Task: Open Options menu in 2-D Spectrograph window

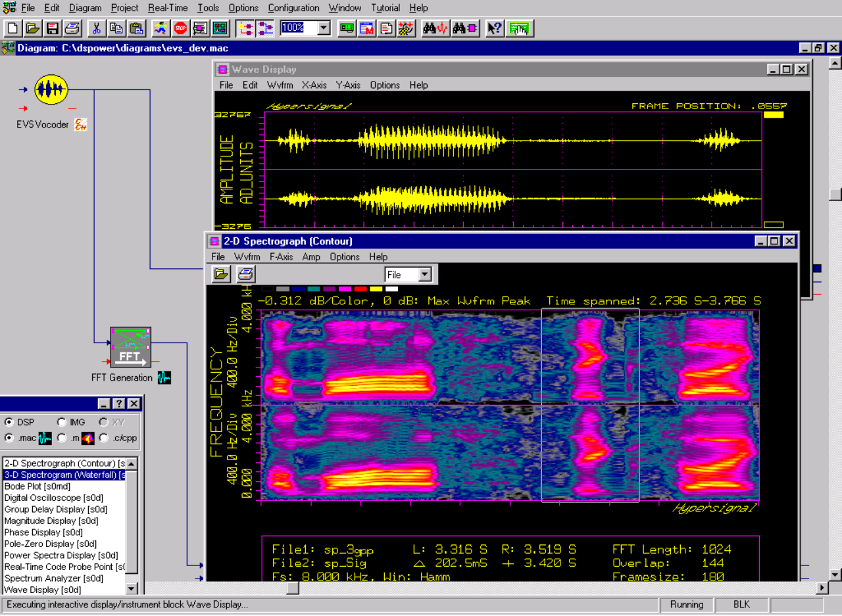Action: tap(345, 256)
